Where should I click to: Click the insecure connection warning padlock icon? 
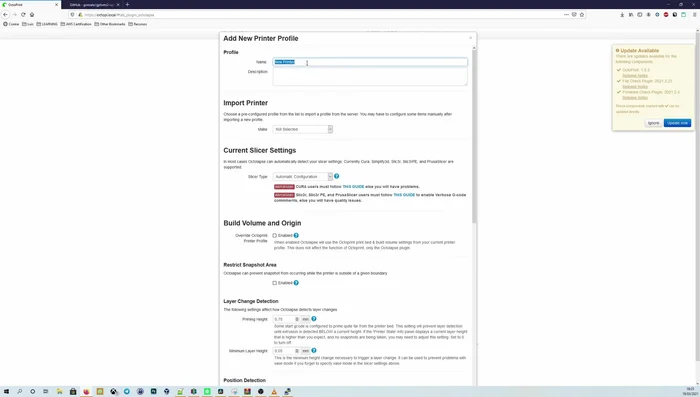tap(80, 15)
